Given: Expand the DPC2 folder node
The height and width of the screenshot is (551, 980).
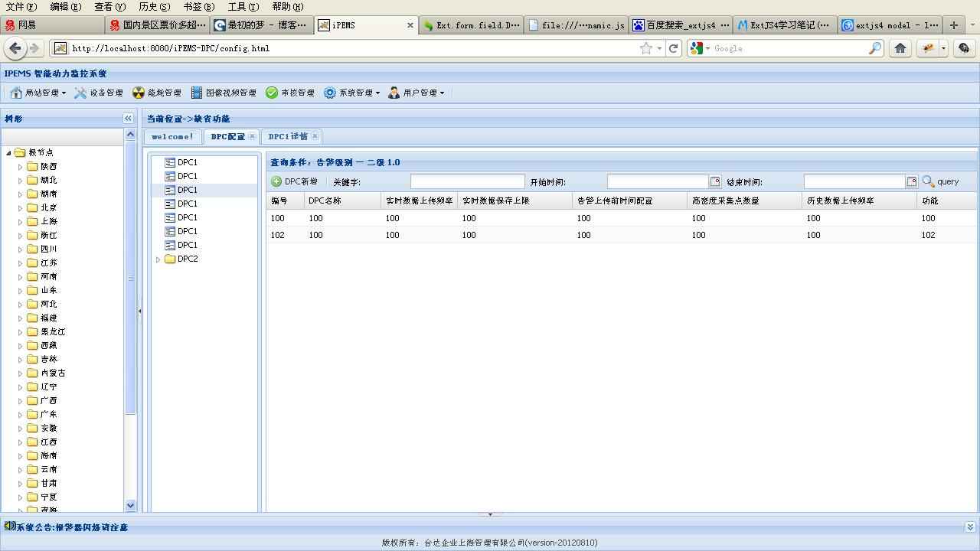Looking at the screenshot, I should tap(158, 259).
